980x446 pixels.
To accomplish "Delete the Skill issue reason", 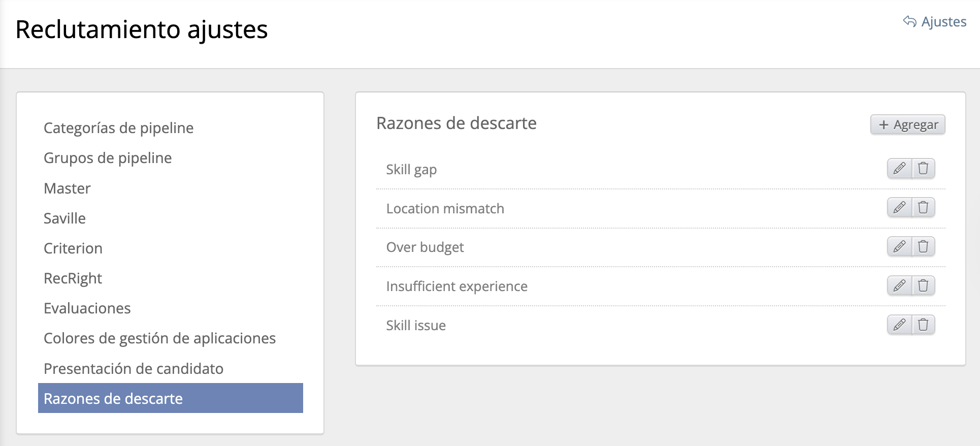I will point(923,325).
